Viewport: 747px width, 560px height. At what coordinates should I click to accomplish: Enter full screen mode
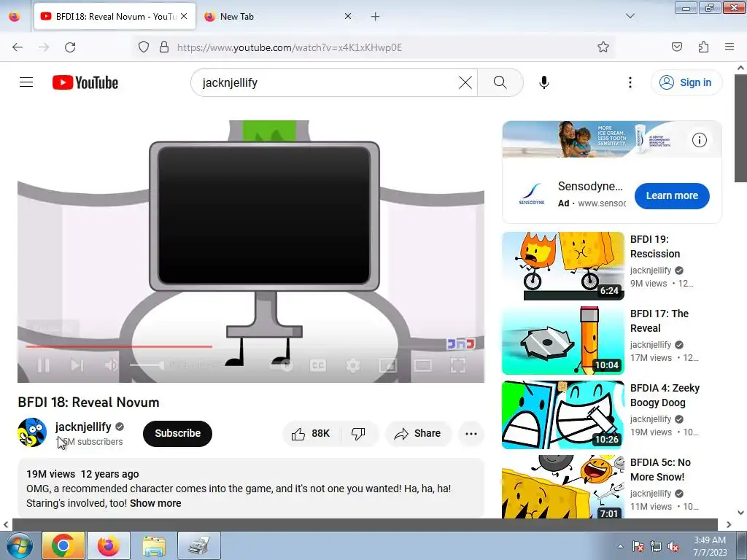tap(458, 365)
